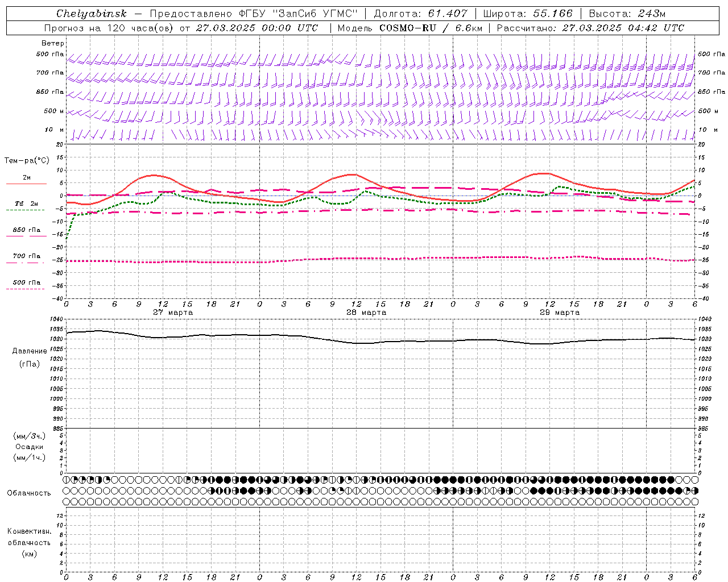Viewport: 728px width, 582px height.
Task: Click the 850 гПа temperature legend entry
Action: tap(27, 230)
